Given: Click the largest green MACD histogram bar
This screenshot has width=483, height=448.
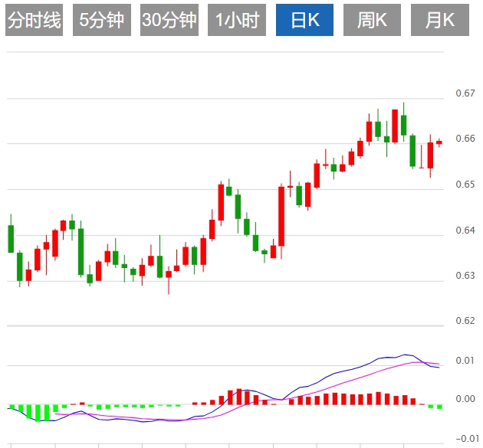Looking at the screenshot, I should [38, 413].
